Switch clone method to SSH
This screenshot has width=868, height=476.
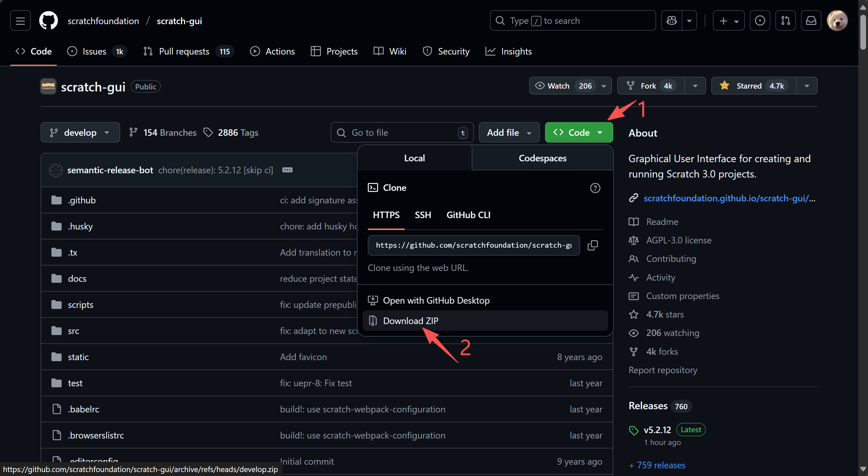[423, 215]
